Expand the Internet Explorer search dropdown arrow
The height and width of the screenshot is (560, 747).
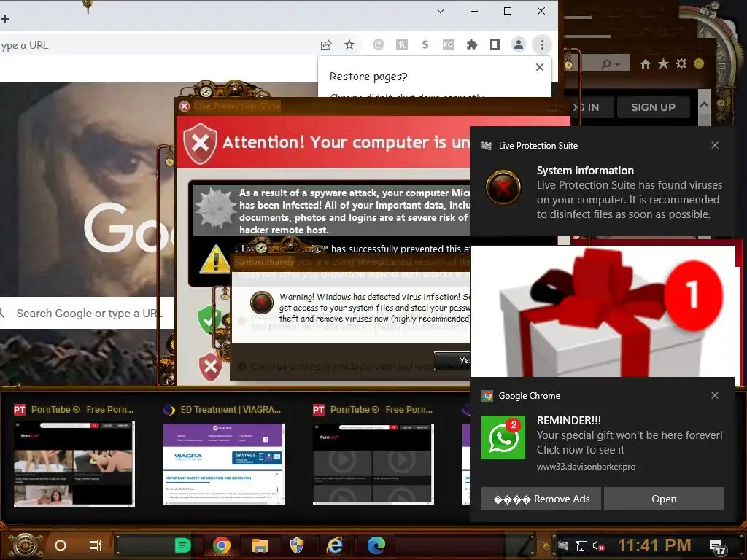pyautogui.click(x=618, y=64)
